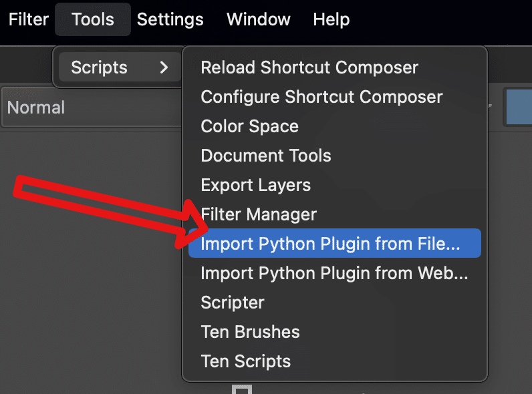Open the Normal blending mode dropdown
Viewport: 532px width, 394px height.
[92, 107]
